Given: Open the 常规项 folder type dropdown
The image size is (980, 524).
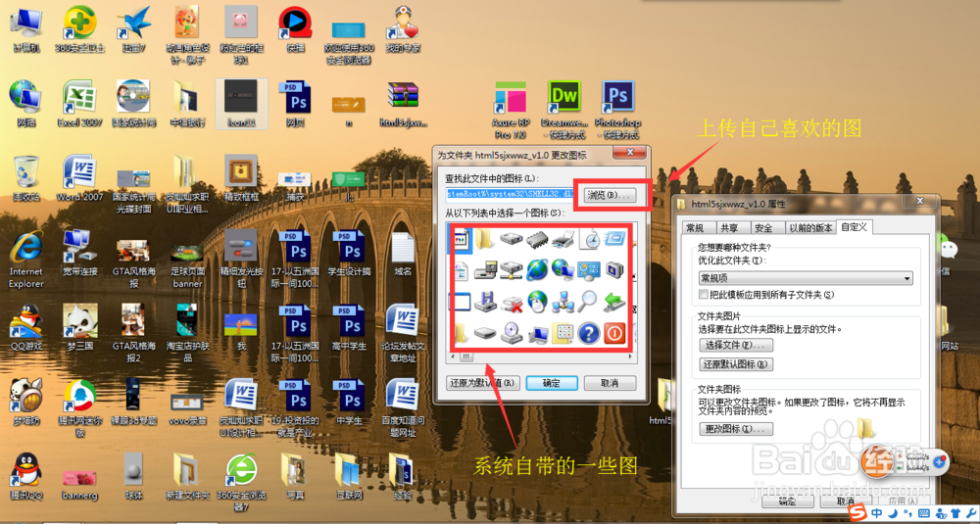Looking at the screenshot, I should (x=806, y=278).
